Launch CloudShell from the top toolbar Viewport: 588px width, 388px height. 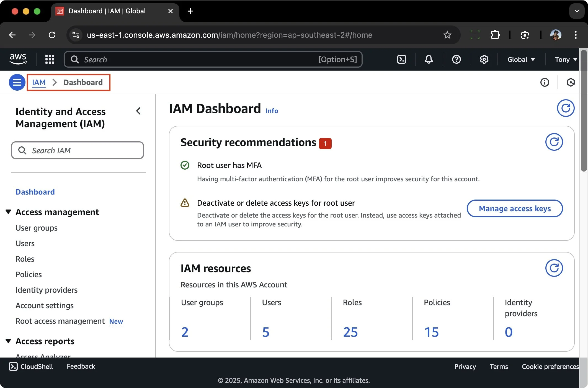coord(401,59)
